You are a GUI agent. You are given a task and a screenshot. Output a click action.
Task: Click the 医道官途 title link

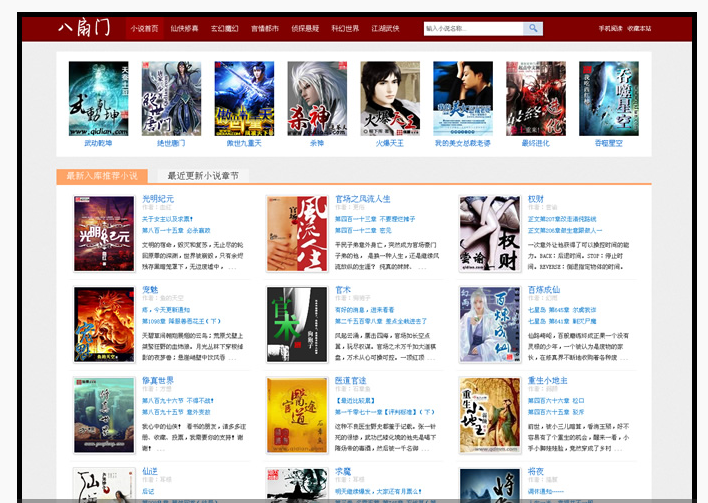351,381
